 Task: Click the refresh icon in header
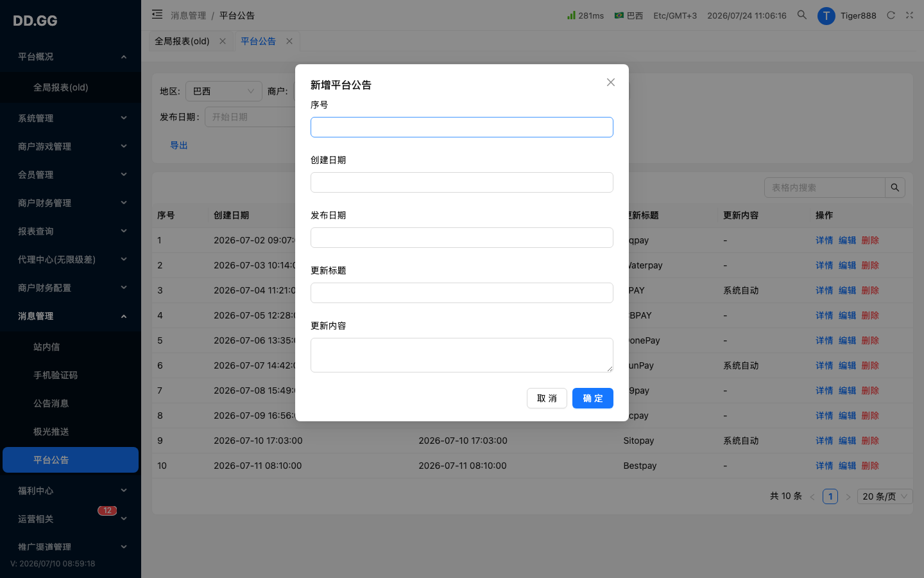[891, 15]
